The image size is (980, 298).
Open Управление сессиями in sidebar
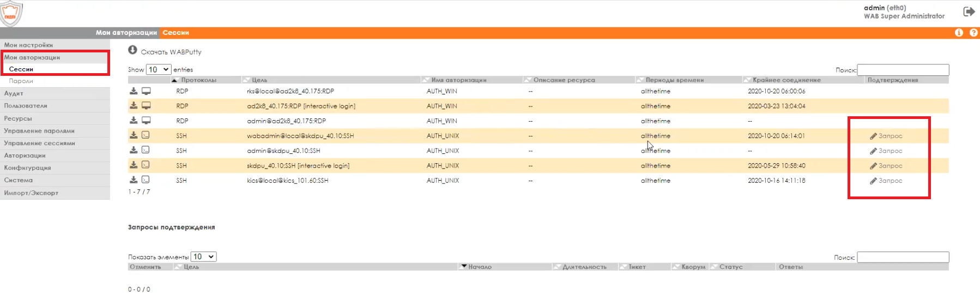(x=55, y=143)
